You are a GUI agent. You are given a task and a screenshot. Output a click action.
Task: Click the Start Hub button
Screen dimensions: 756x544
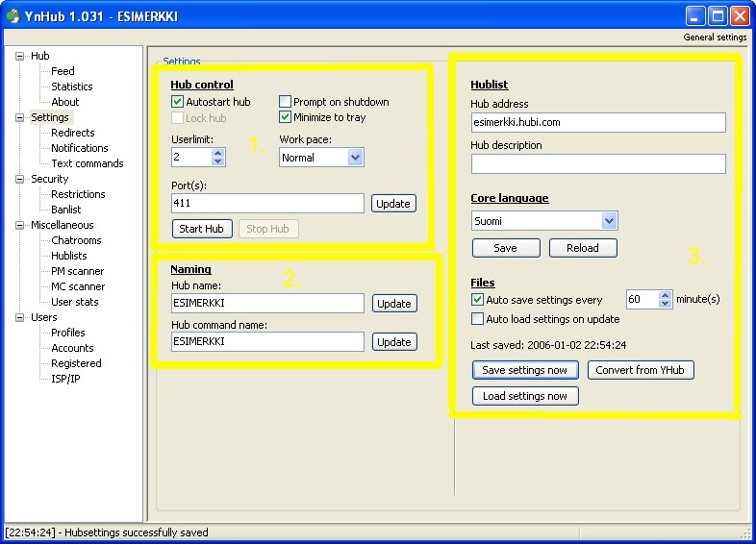[x=202, y=229]
